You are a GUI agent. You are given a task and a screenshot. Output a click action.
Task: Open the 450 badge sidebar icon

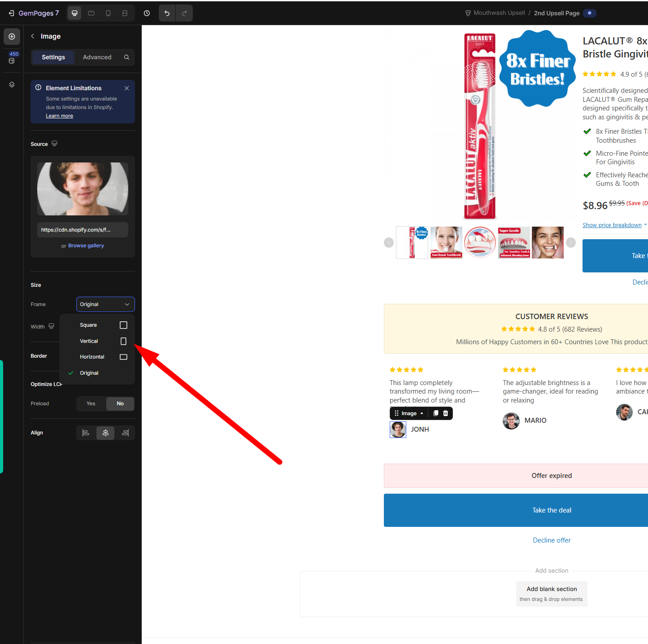pos(12,58)
